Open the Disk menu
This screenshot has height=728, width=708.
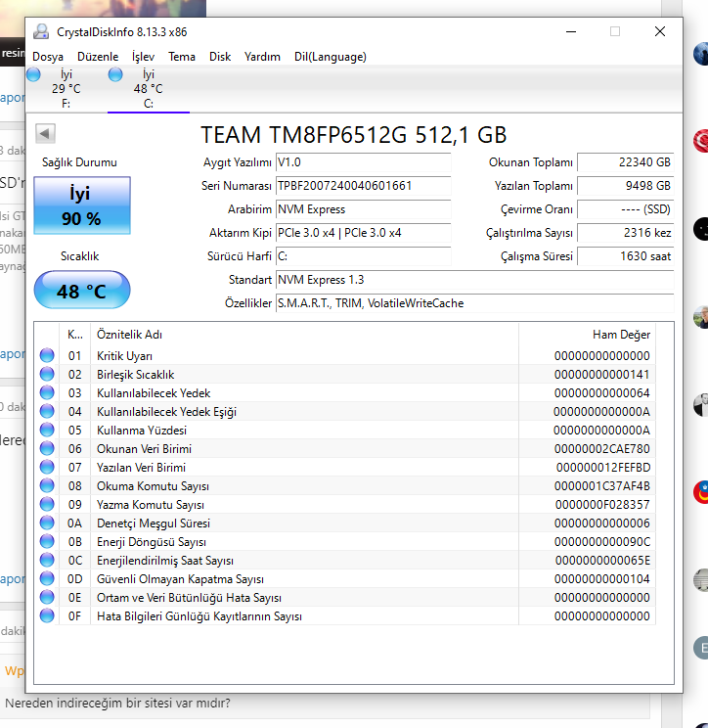[220, 57]
